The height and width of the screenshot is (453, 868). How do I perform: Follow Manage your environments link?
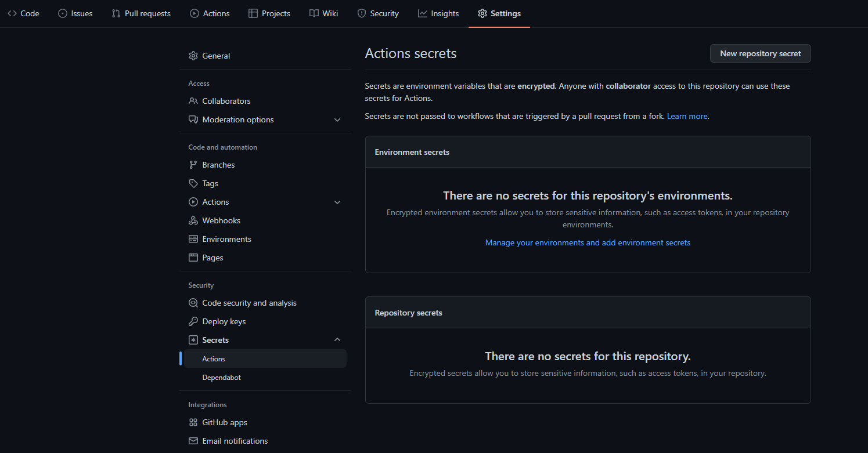[x=588, y=242]
